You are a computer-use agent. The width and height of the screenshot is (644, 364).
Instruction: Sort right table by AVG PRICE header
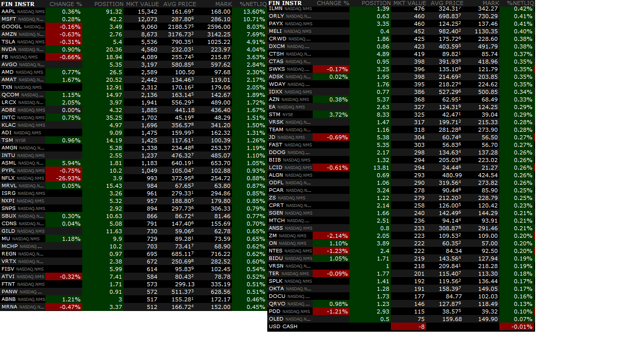(x=447, y=3)
